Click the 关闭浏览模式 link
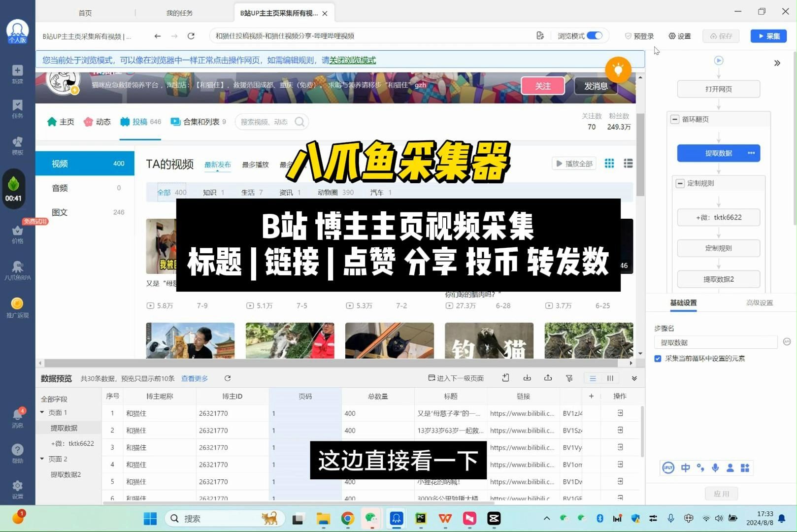This screenshot has height=532, width=797. coord(352,60)
